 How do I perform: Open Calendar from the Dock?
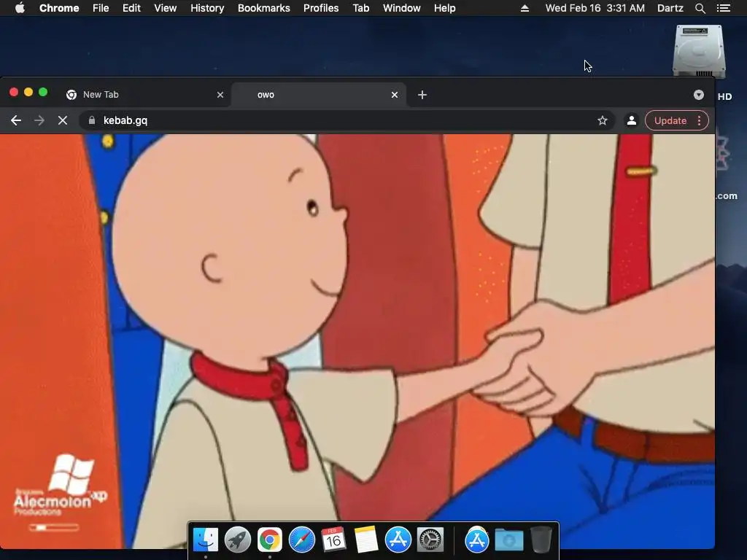333,540
